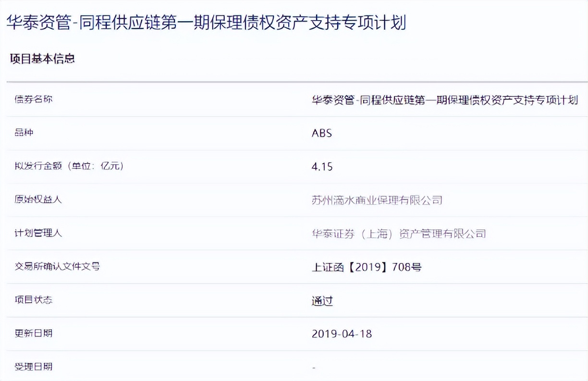The width and height of the screenshot is (588, 381).
Task: Click the 原始权益人 label
Action: pyautogui.click(x=38, y=199)
